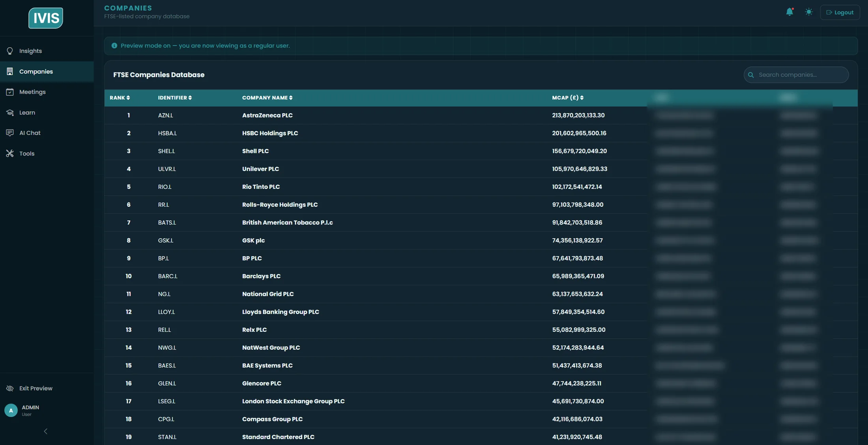The width and height of the screenshot is (868, 445).
Task: Sort table by Company Name
Action: point(267,98)
